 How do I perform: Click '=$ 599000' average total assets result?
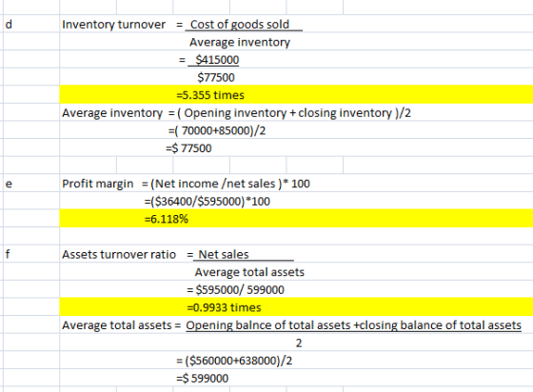click(x=202, y=378)
